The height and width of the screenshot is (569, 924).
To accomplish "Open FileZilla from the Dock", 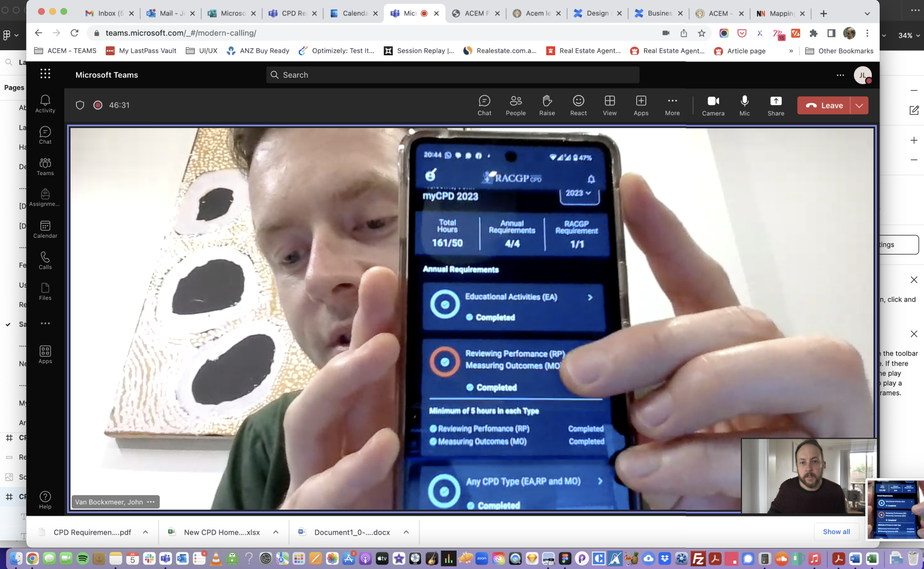I will (699, 559).
